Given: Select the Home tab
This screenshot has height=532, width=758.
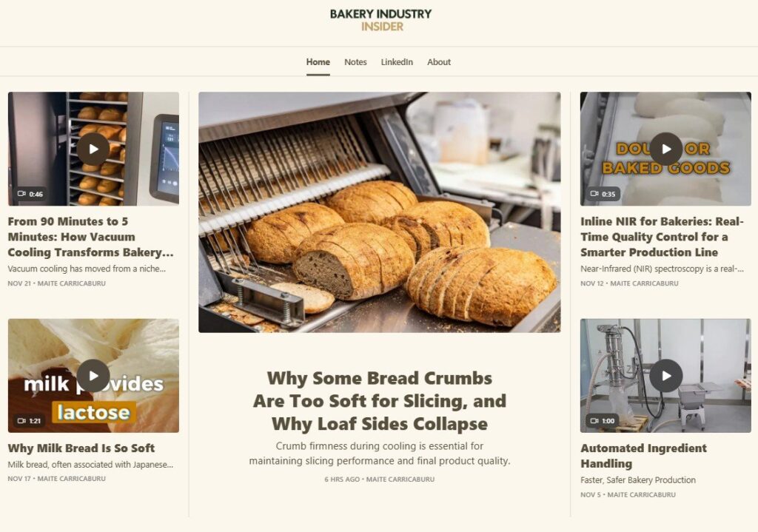Looking at the screenshot, I should 318,62.
